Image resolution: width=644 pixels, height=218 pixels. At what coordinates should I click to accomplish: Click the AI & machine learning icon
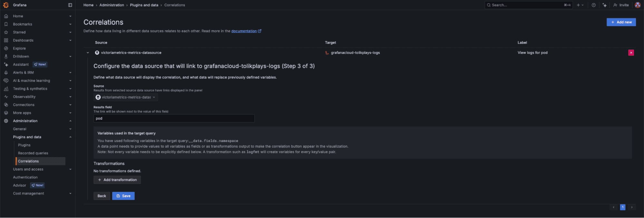(x=6, y=81)
